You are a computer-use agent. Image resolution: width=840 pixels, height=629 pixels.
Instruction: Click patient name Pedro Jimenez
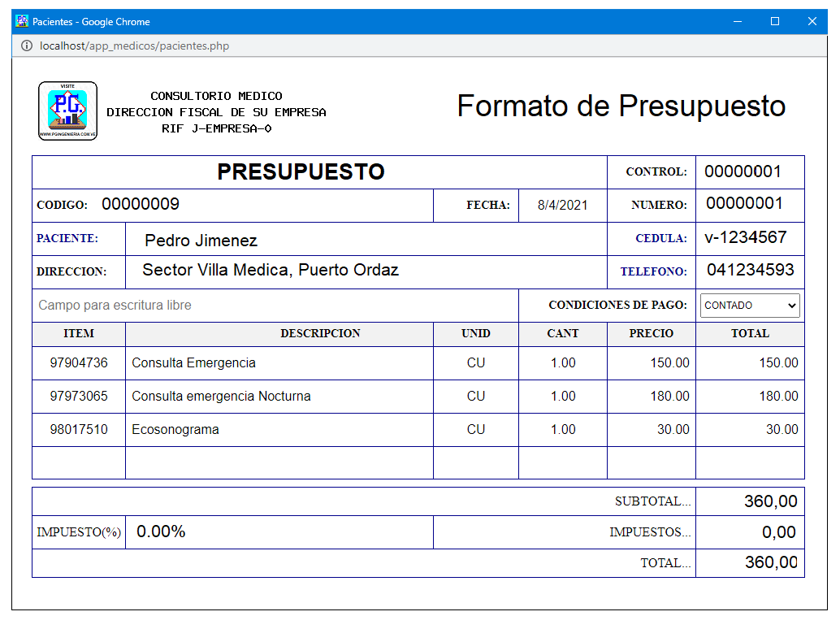tap(201, 241)
